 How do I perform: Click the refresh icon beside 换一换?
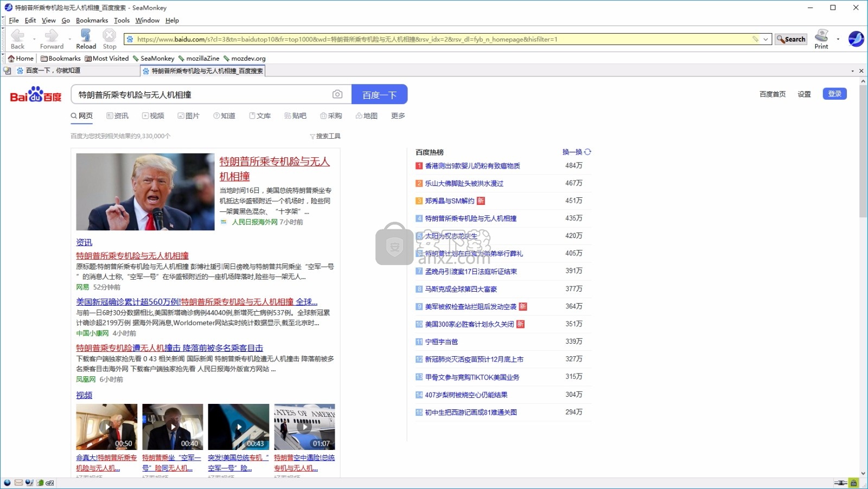tap(588, 152)
